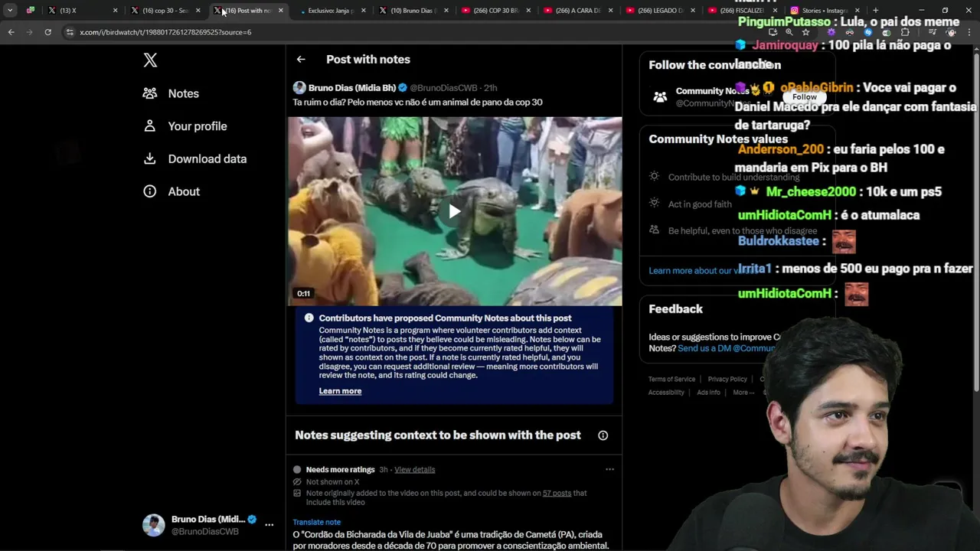Open a new browser tab with plus

point(875,11)
